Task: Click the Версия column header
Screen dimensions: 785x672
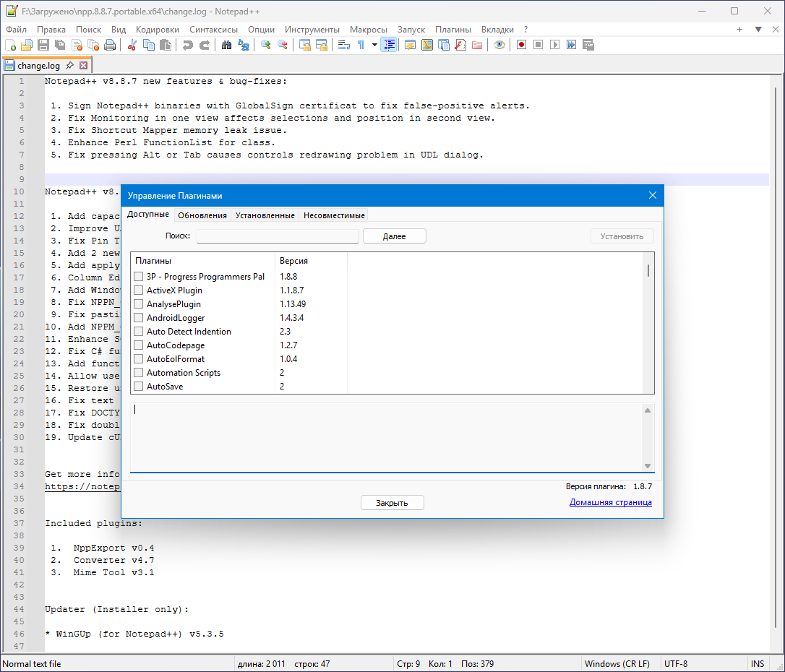Action: [x=293, y=261]
